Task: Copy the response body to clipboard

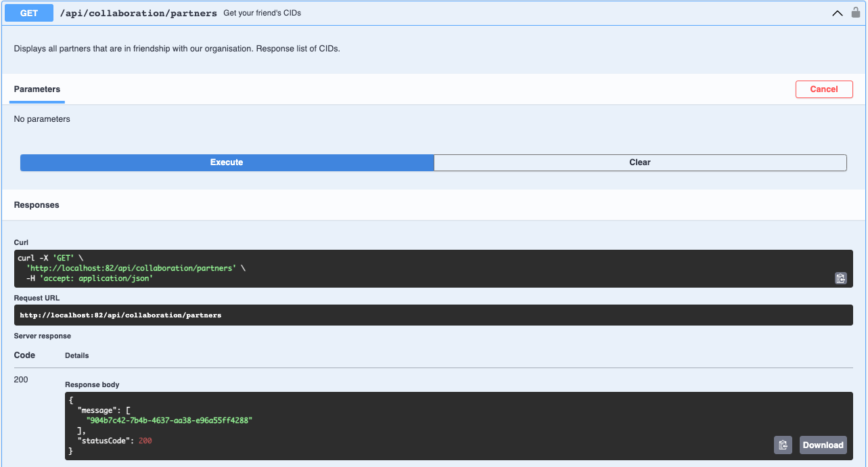Action: point(783,445)
